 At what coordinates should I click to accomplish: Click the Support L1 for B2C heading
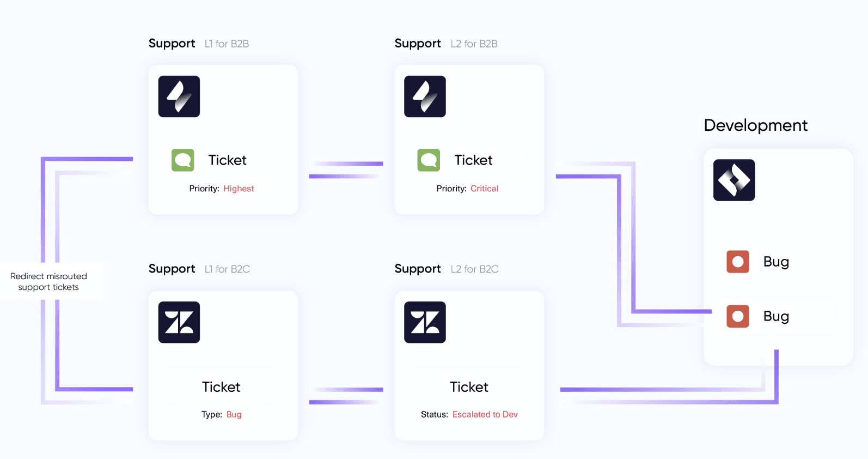pos(199,269)
